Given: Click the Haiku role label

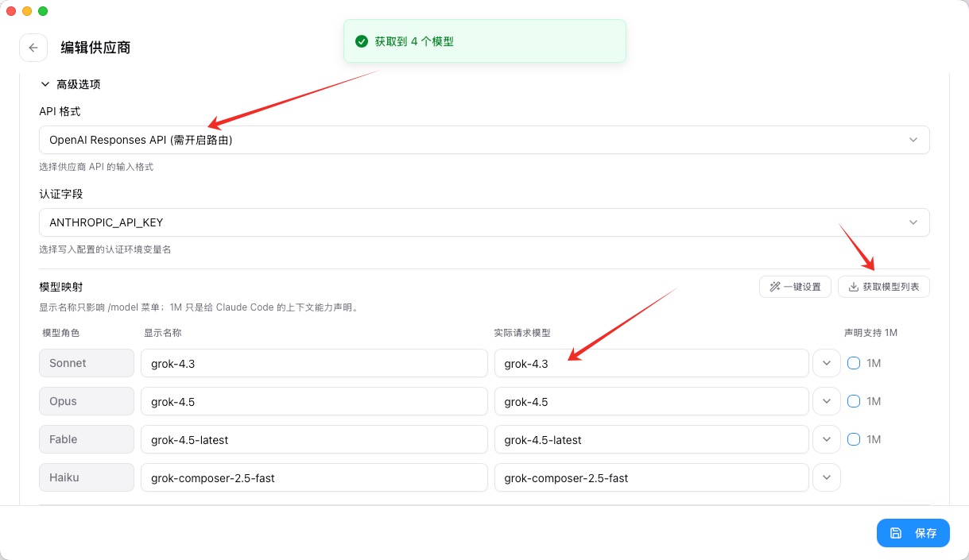Looking at the screenshot, I should 87,477.
